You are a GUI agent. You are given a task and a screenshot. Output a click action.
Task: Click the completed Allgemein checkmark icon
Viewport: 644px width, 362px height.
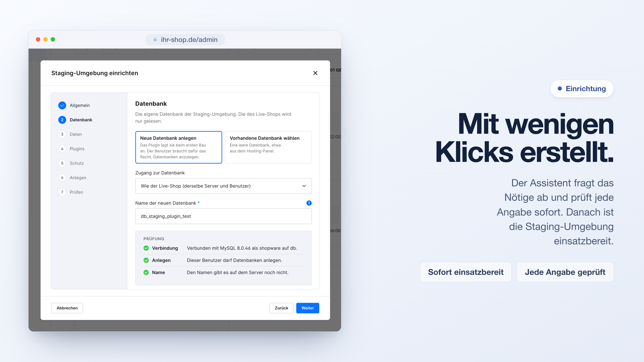click(x=62, y=105)
